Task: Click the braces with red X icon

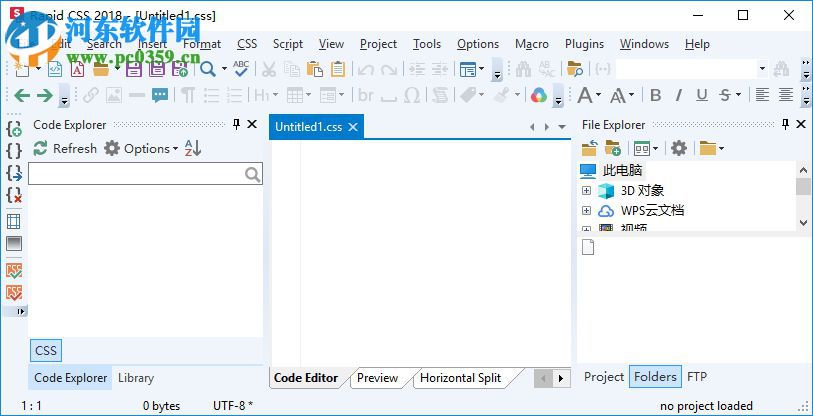Action: pyautogui.click(x=14, y=195)
